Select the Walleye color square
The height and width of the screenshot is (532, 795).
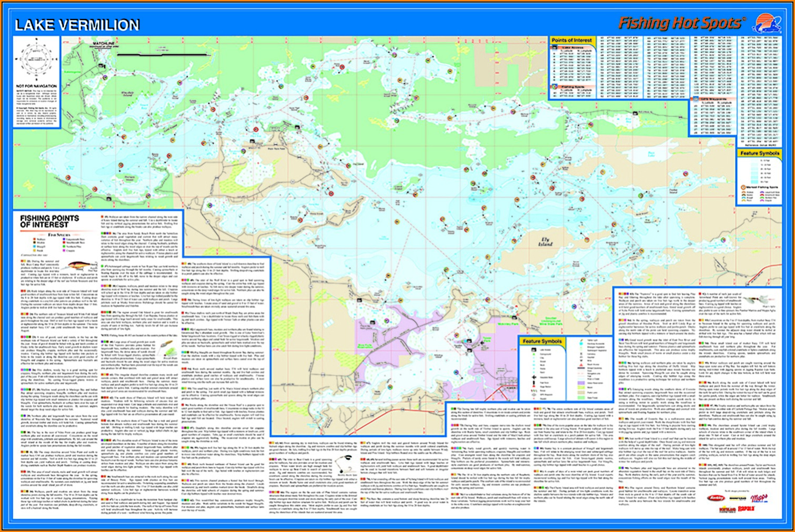click(35, 239)
